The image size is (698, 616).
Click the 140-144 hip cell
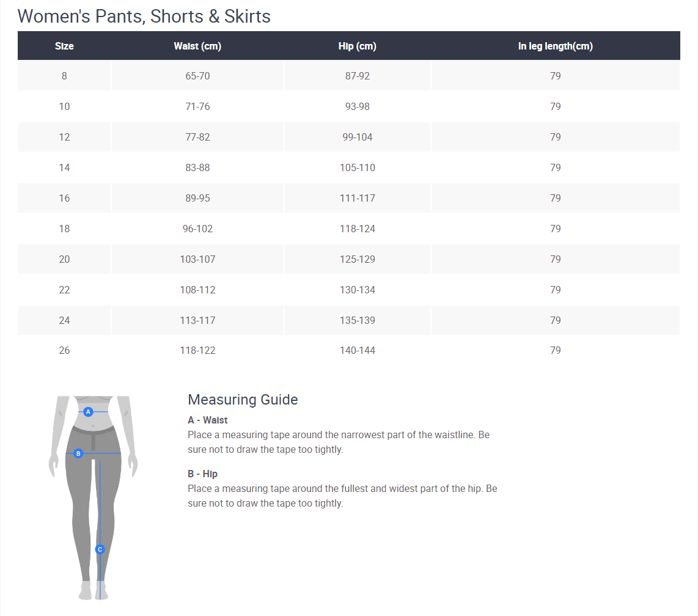(358, 350)
